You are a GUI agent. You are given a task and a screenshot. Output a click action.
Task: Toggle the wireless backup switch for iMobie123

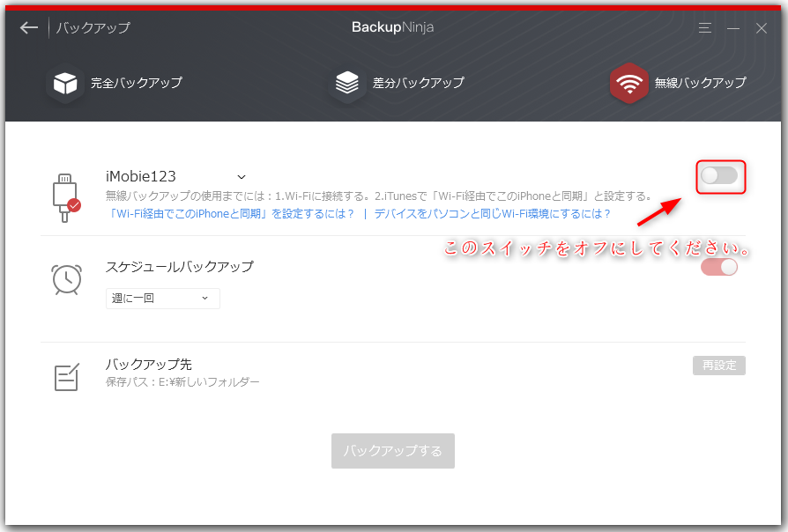[719, 176]
